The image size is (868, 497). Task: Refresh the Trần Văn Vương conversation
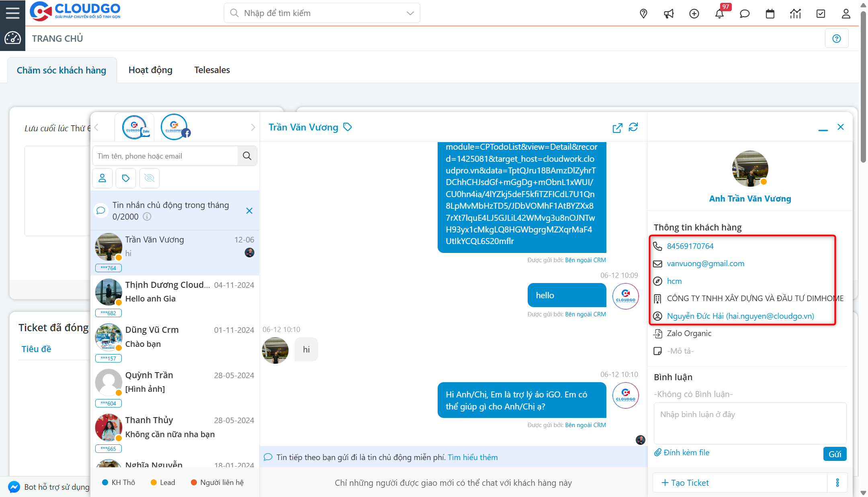click(x=634, y=127)
